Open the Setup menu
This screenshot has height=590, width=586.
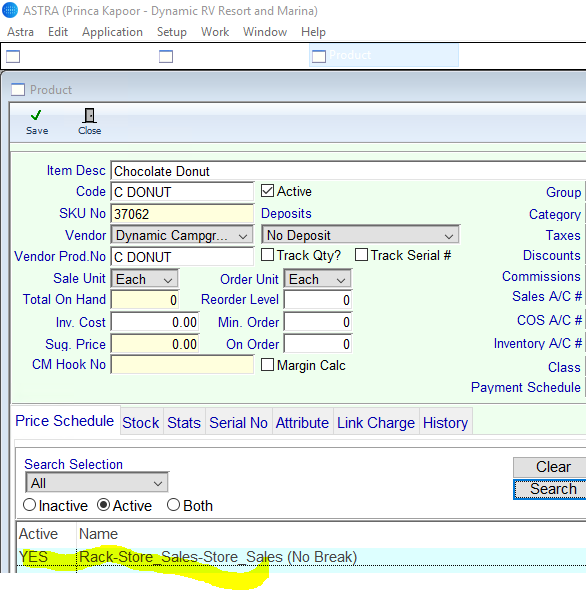click(172, 32)
